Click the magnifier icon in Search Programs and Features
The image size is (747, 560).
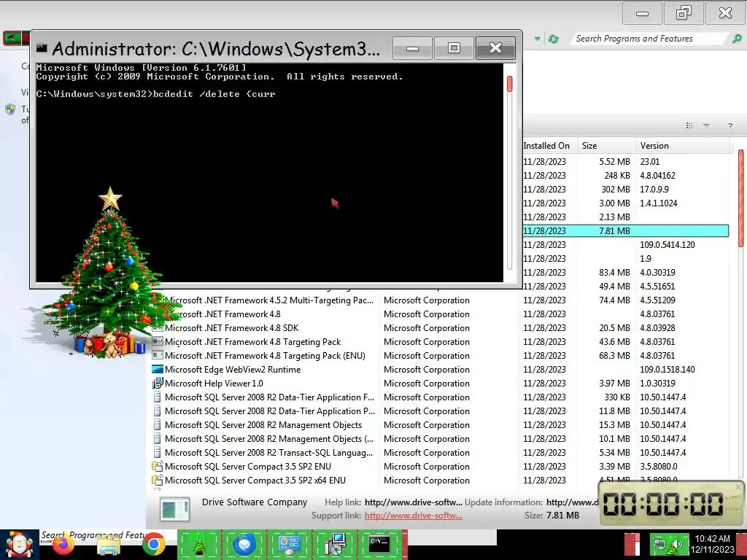click(x=737, y=39)
